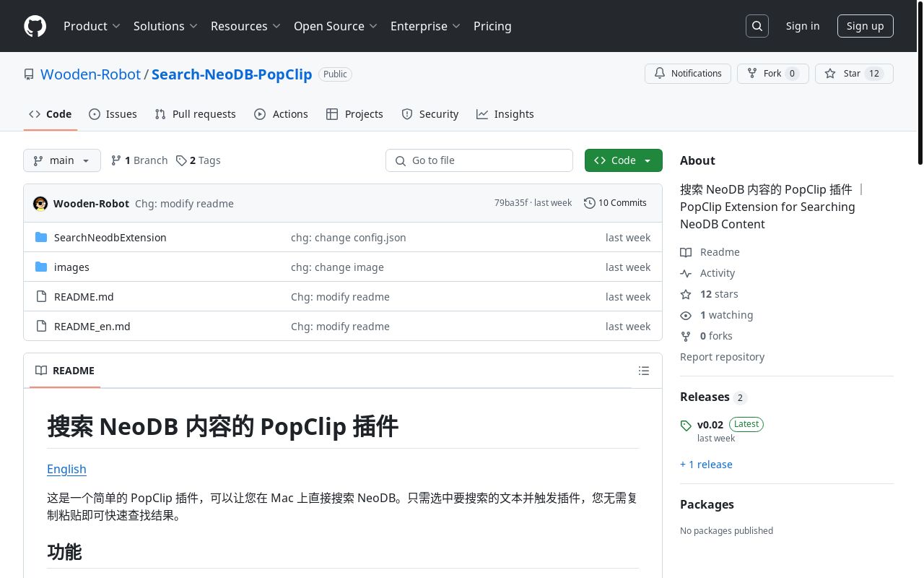Click the orange README section indicator bar

64,389
